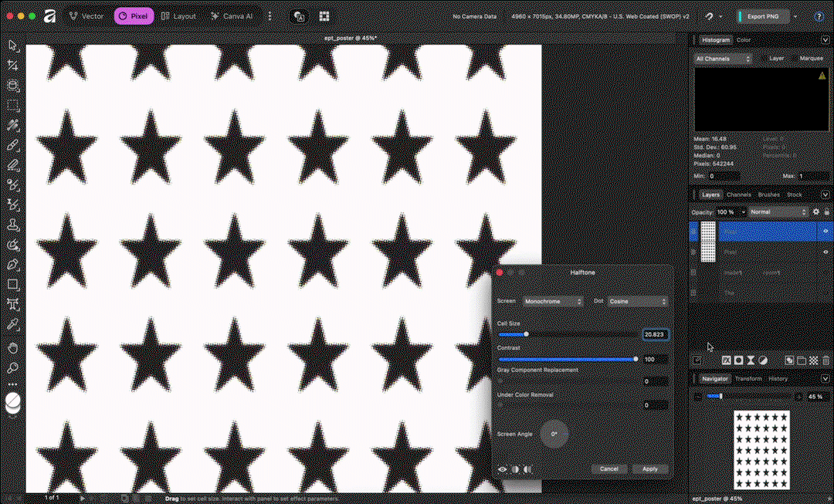Screen dimensions: 834x504
Task: Select the Color Picker eyedropper tool
Action: 13,324
